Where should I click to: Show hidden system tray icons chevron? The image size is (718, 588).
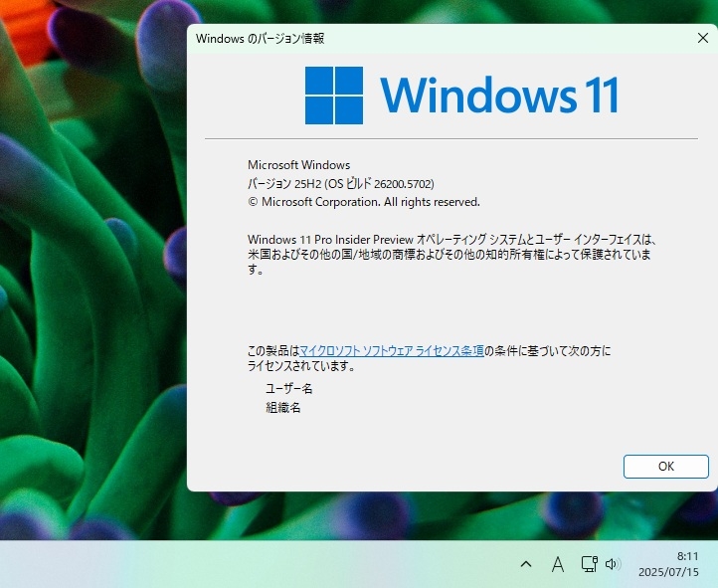point(526,564)
